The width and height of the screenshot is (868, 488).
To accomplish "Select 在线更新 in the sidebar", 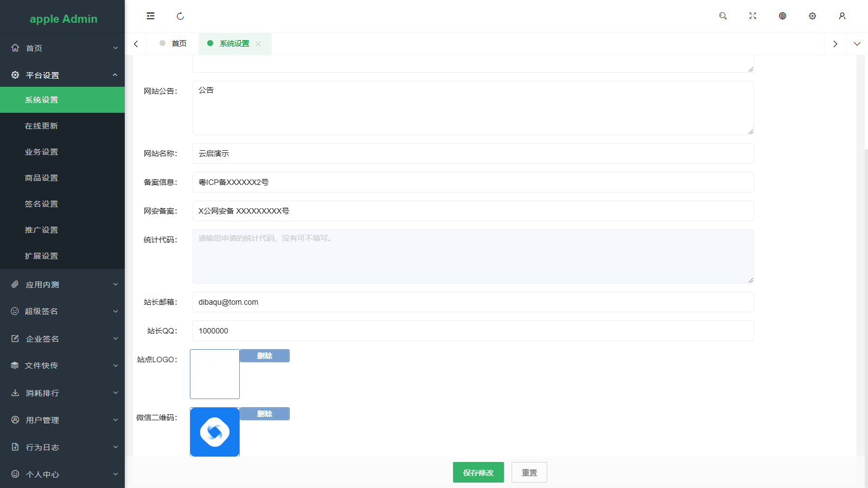I will click(x=41, y=126).
